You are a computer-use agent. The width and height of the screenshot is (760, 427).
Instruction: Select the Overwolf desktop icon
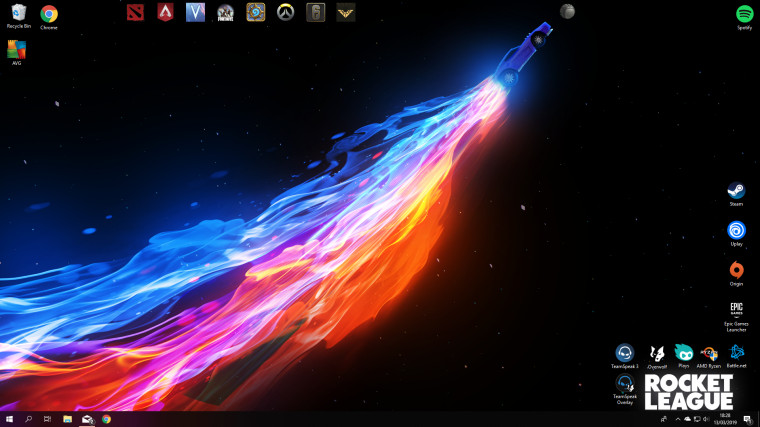[657, 357]
